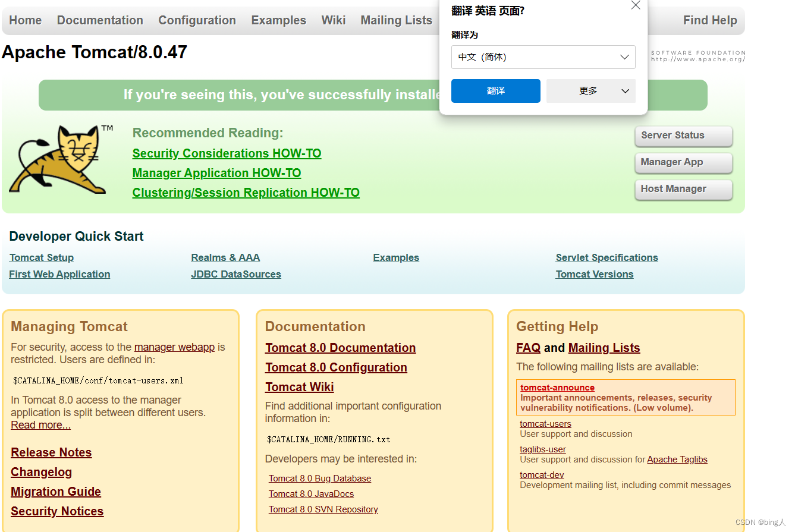Open the taglibs-user mailing list link

(543, 449)
